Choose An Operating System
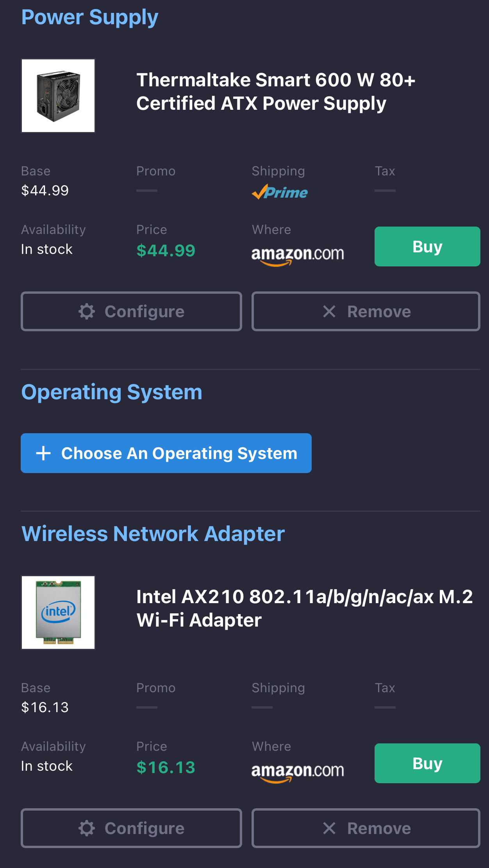The height and width of the screenshot is (868, 489). (x=166, y=453)
